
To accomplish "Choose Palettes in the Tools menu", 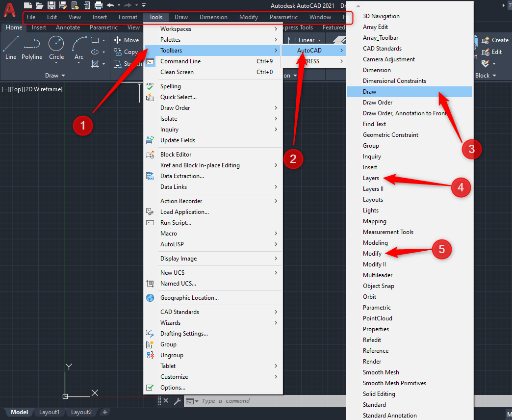I will coord(213,40).
